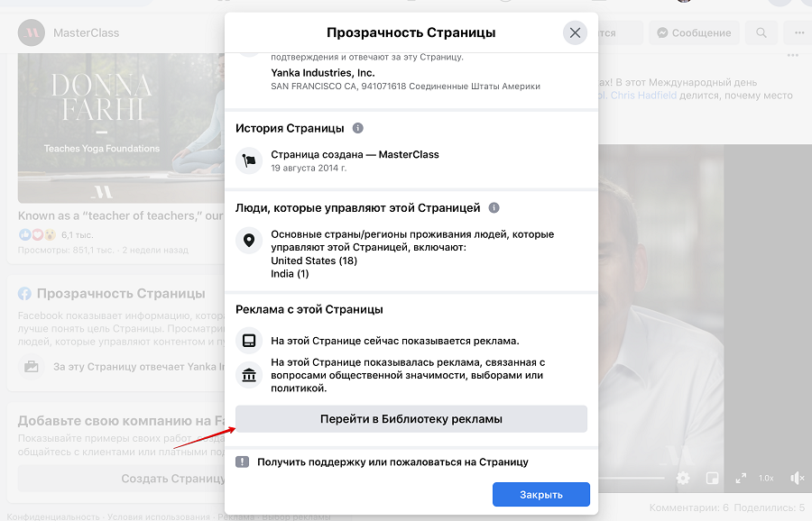Seek on the video progress bar
The width and height of the screenshot is (812, 521).
pos(632,478)
